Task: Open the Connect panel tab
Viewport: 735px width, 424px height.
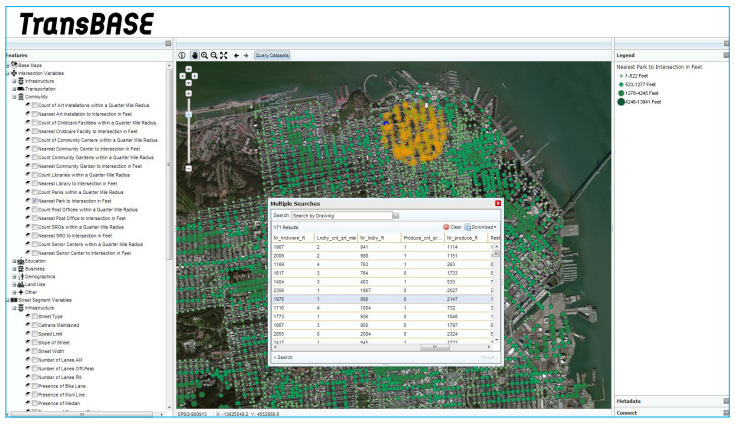Action: coord(629,412)
